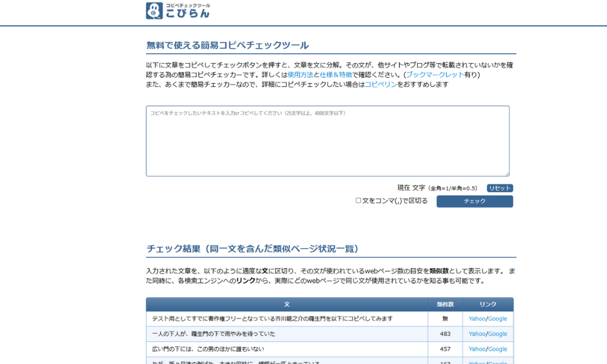Open the 仕様＆特徴 link
Image resolution: width=607 pixels, height=364 pixels.
[336, 75]
